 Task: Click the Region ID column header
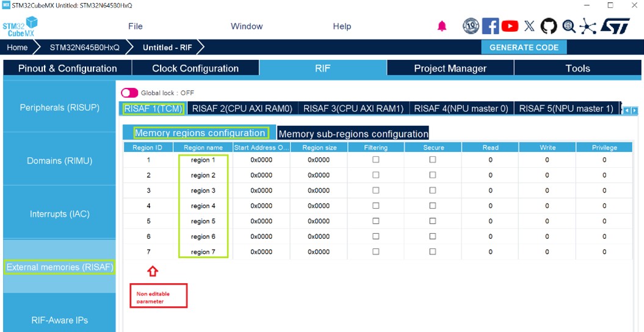148,148
